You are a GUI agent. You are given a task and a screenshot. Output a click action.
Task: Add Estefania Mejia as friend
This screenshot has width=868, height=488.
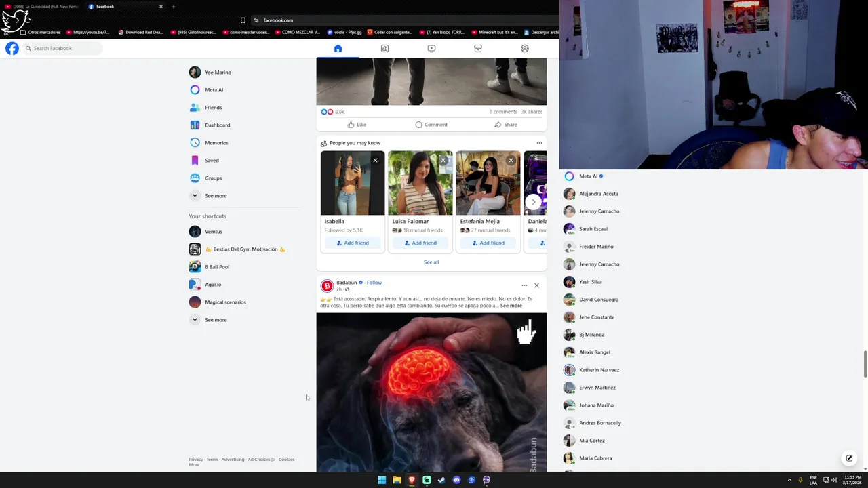(488, 243)
